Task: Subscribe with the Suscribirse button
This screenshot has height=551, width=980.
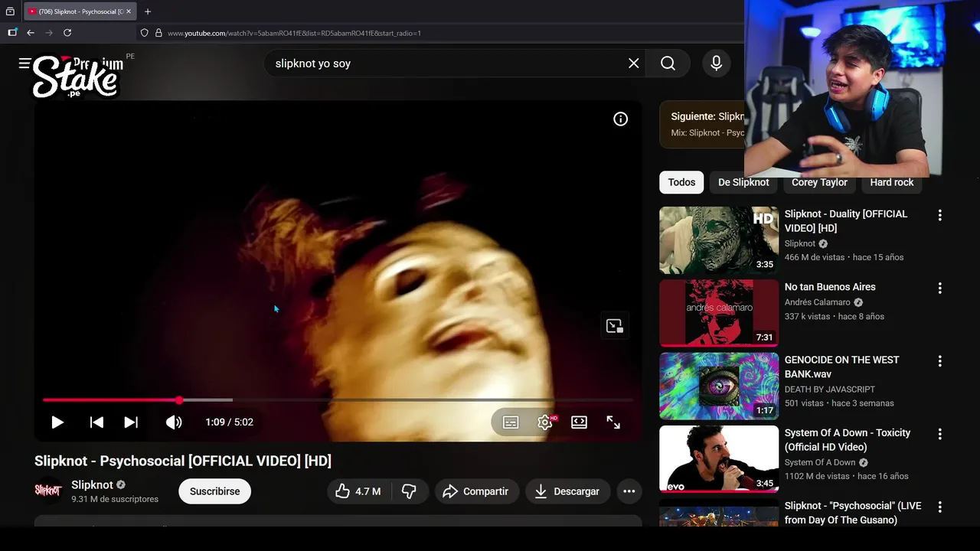Action: click(214, 491)
